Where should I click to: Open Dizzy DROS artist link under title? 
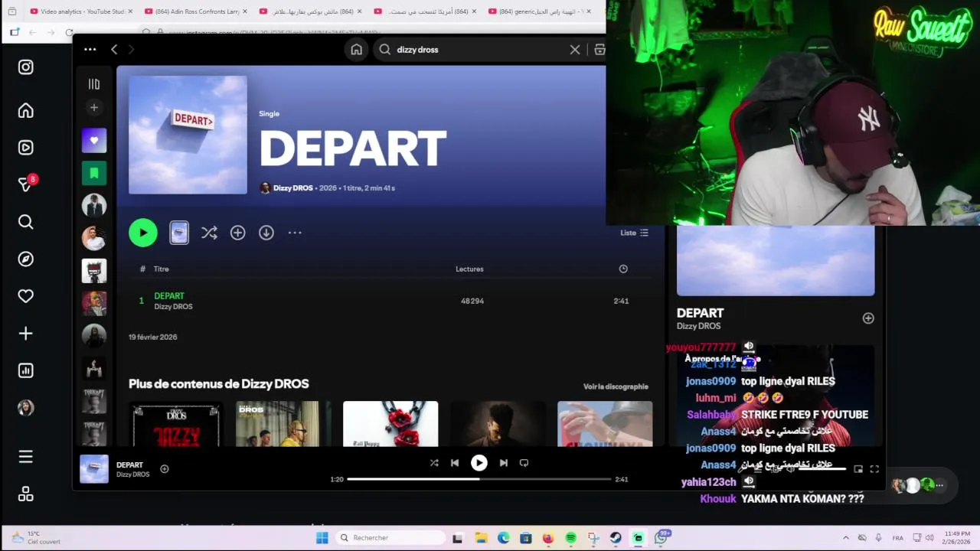(292, 187)
